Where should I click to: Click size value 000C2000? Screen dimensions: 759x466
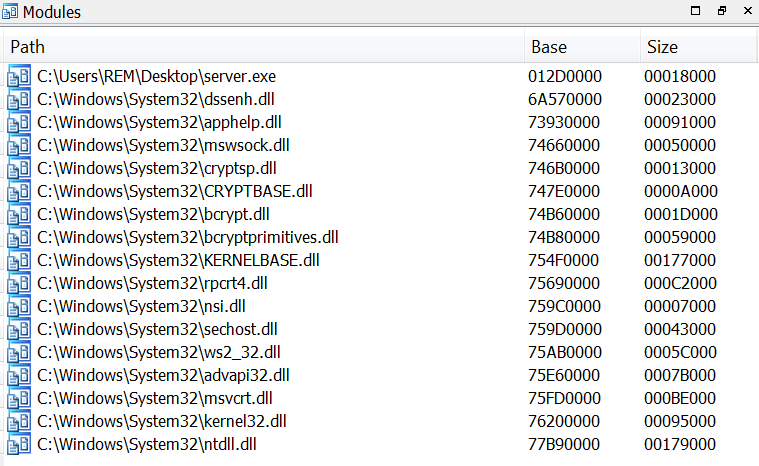coord(681,283)
